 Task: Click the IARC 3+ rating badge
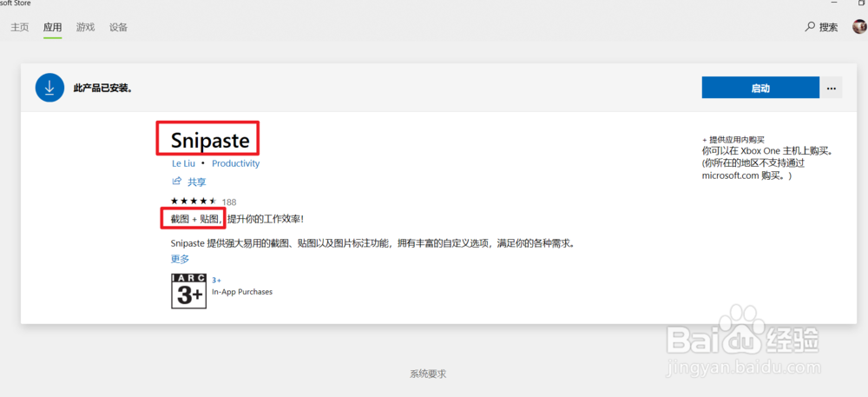point(188,291)
